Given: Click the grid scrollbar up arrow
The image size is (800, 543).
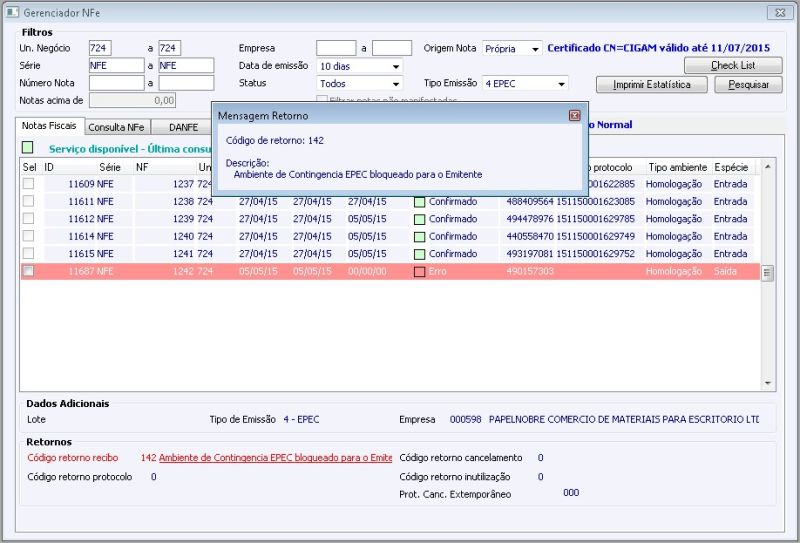Looking at the screenshot, I should (x=767, y=166).
